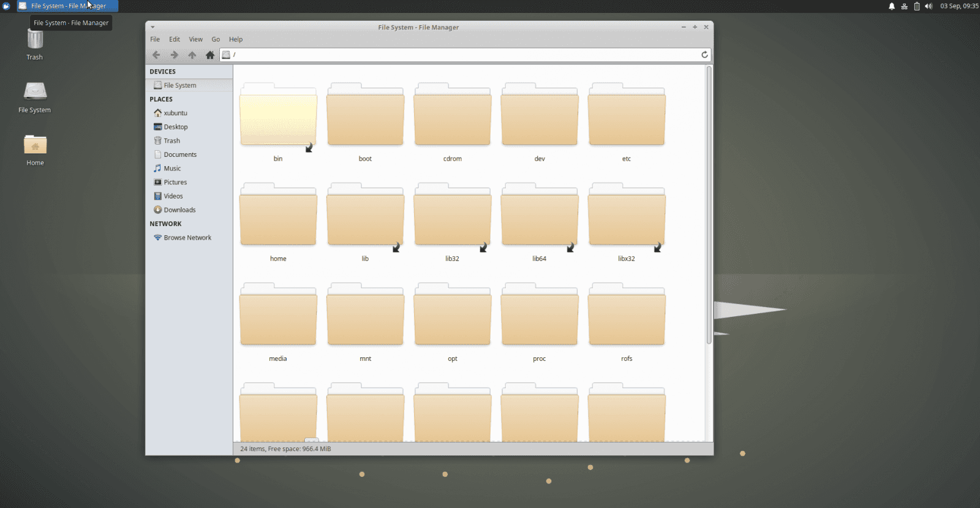Reload the folder with refresh icon
This screenshot has height=508, width=980.
point(704,55)
